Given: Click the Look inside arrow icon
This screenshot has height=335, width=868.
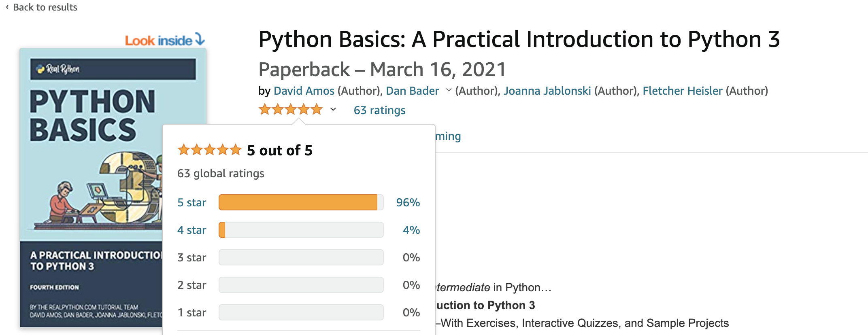Looking at the screenshot, I should [200, 39].
